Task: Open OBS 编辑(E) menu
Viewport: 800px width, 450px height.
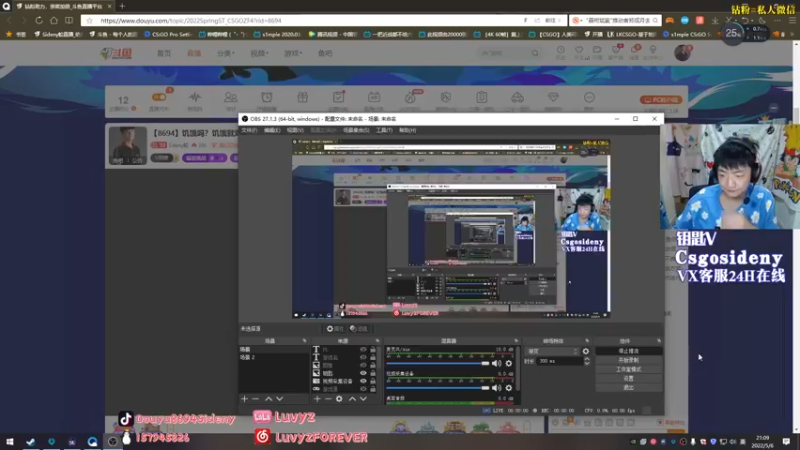Action: (x=272, y=130)
